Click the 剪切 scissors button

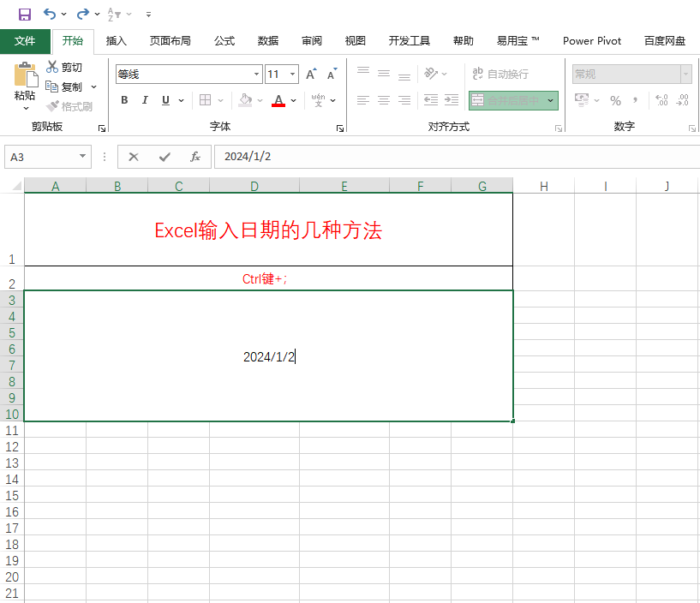coord(64,68)
